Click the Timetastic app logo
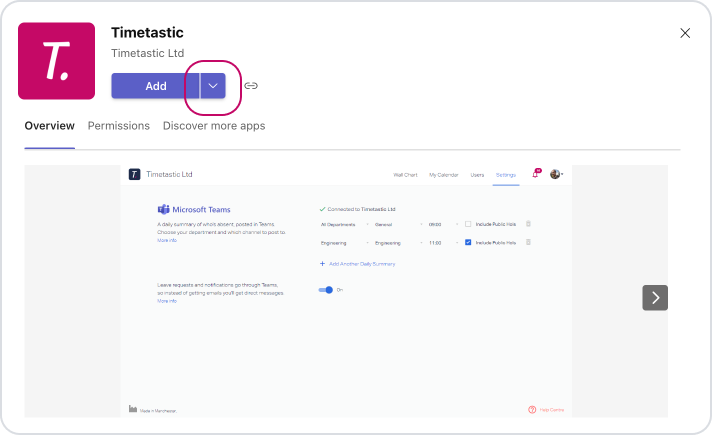This screenshot has width=712, height=435. point(56,61)
